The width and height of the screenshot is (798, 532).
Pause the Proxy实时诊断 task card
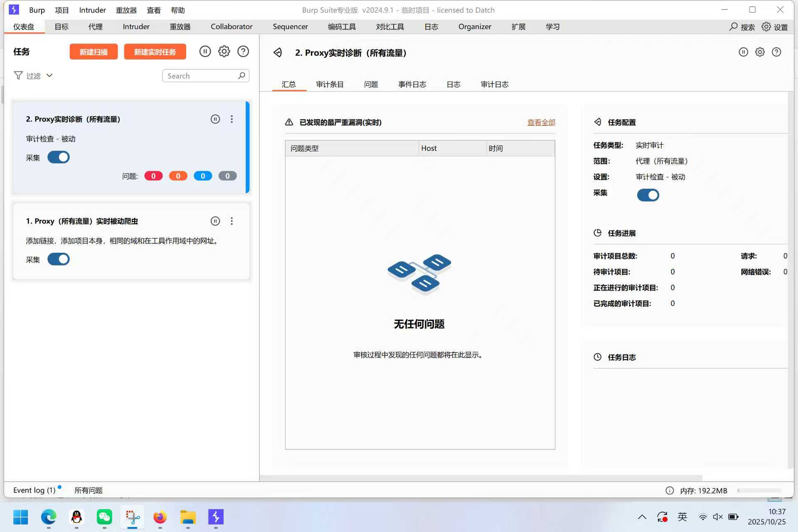click(215, 119)
